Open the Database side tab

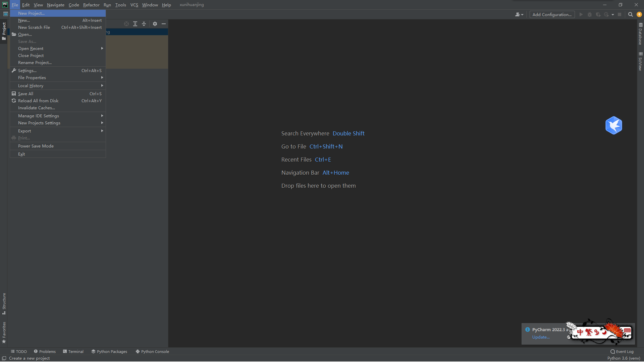[640, 34]
